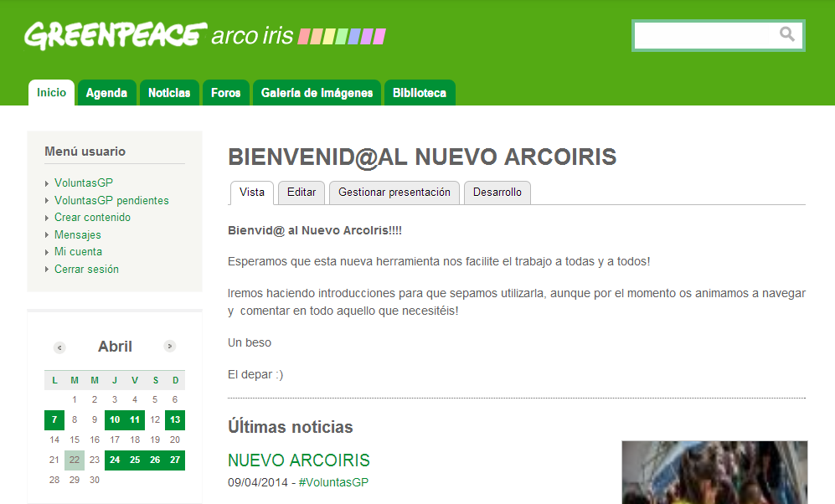Click the Últimas noticias heading
Viewport: 835px width, 504px height.
pos(291,427)
